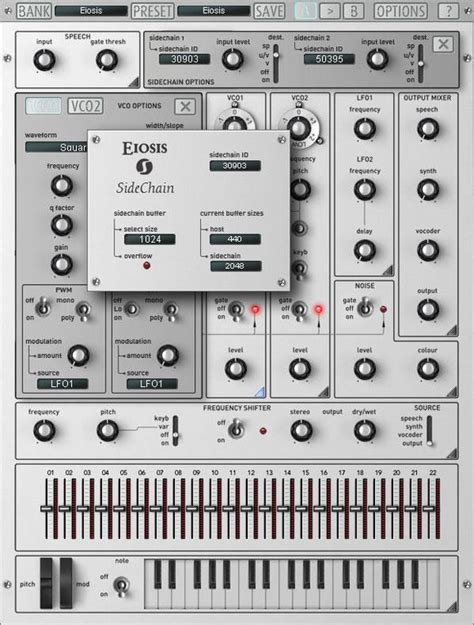Switch to the VCO2 options tab

click(85, 106)
